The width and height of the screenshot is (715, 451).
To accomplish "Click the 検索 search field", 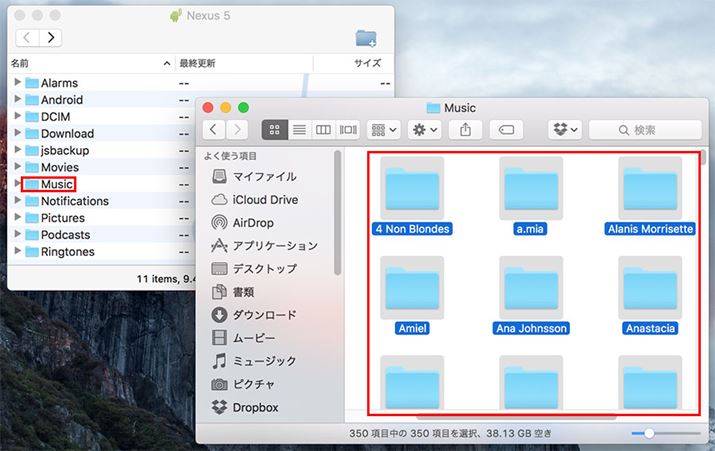I will [644, 130].
